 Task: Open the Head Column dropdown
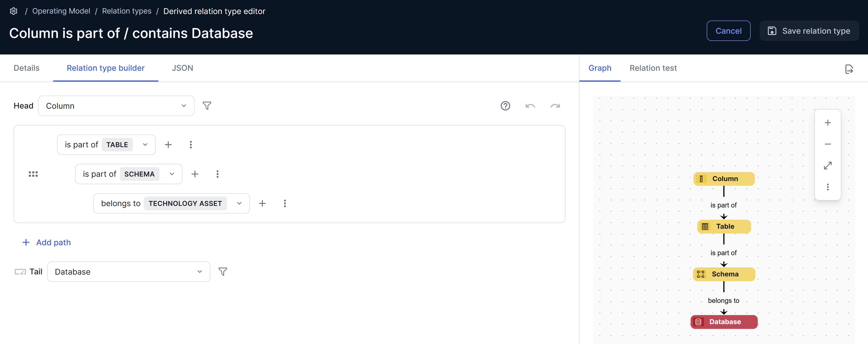[x=116, y=106]
